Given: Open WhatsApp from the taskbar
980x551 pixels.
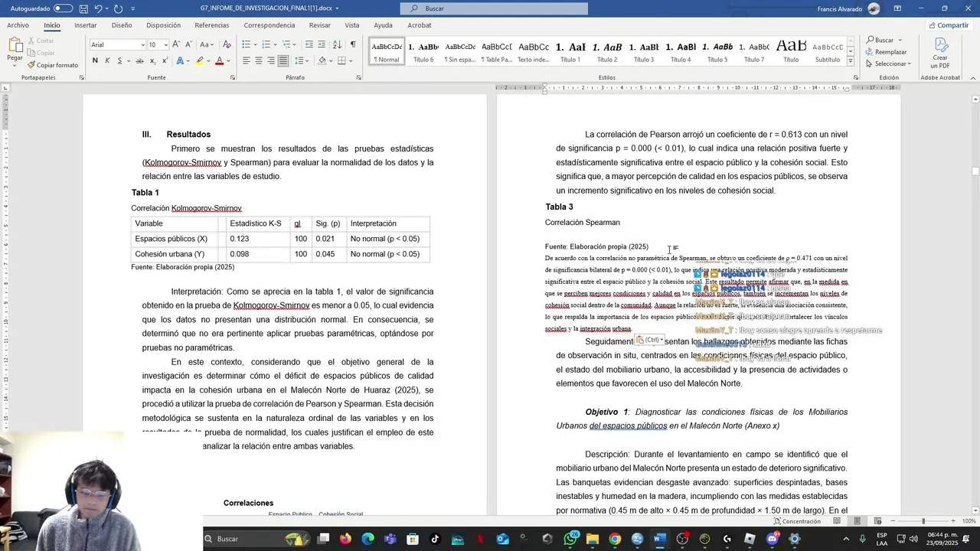Looking at the screenshot, I should pos(570,539).
